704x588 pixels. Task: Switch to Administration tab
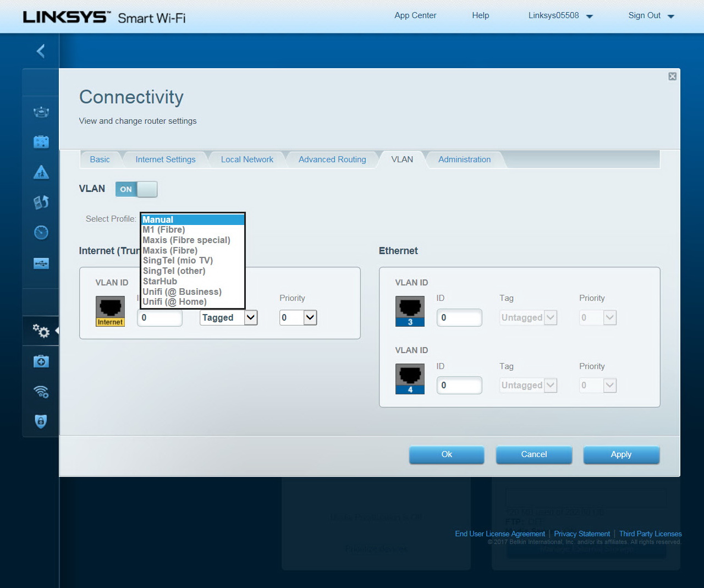(x=464, y=160)
